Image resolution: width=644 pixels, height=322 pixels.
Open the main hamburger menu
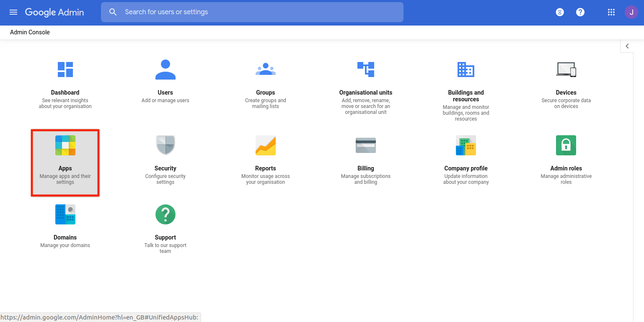pos(13,12)
